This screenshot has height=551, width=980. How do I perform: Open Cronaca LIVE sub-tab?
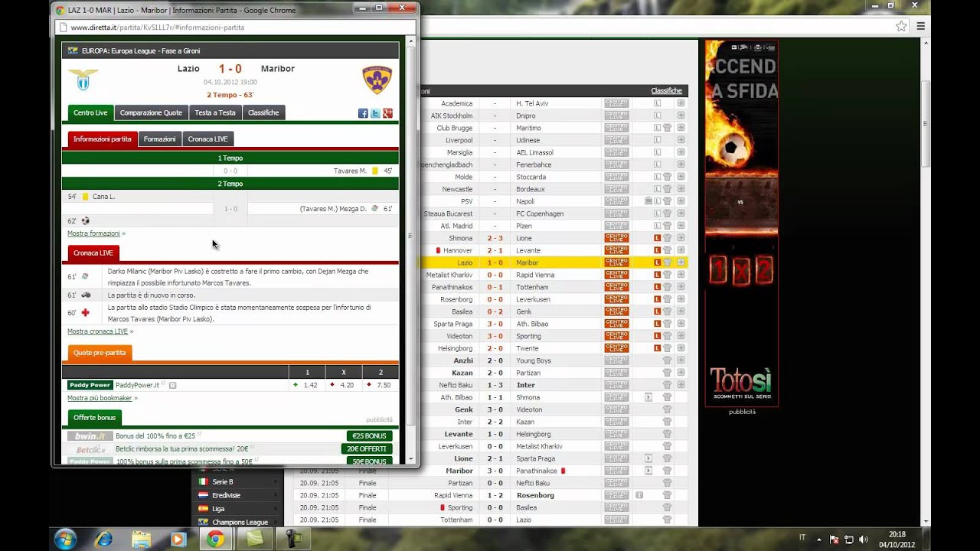207,139
